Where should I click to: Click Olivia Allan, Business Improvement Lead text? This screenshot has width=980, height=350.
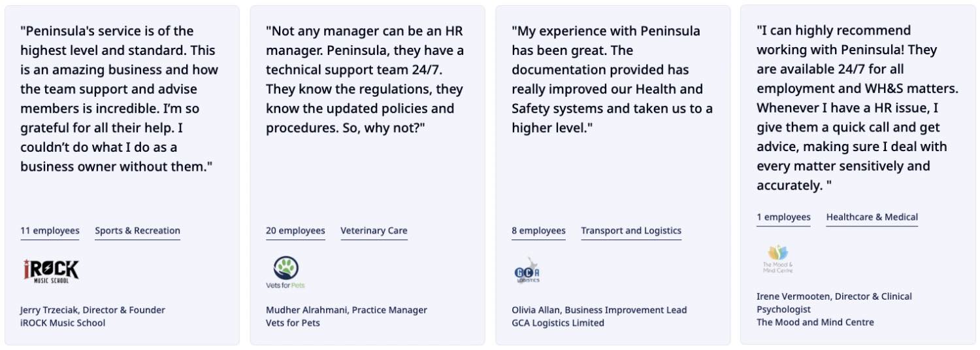(x=599, y=310)
